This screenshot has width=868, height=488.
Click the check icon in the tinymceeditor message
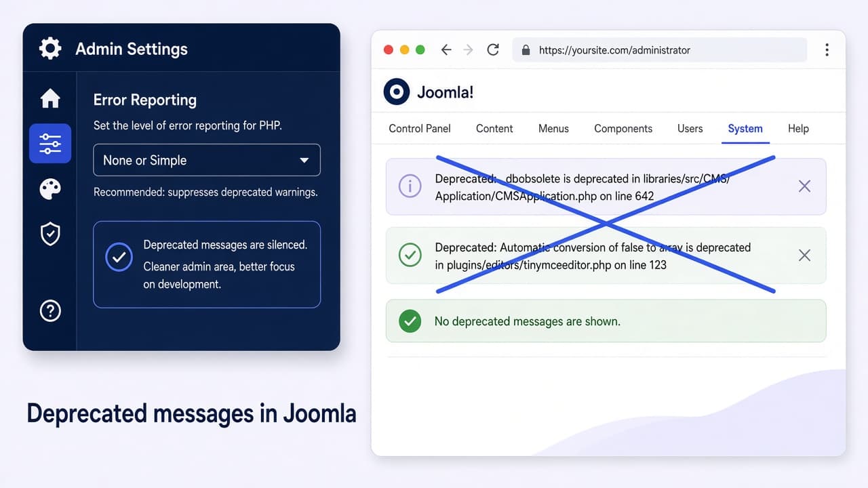410,255
